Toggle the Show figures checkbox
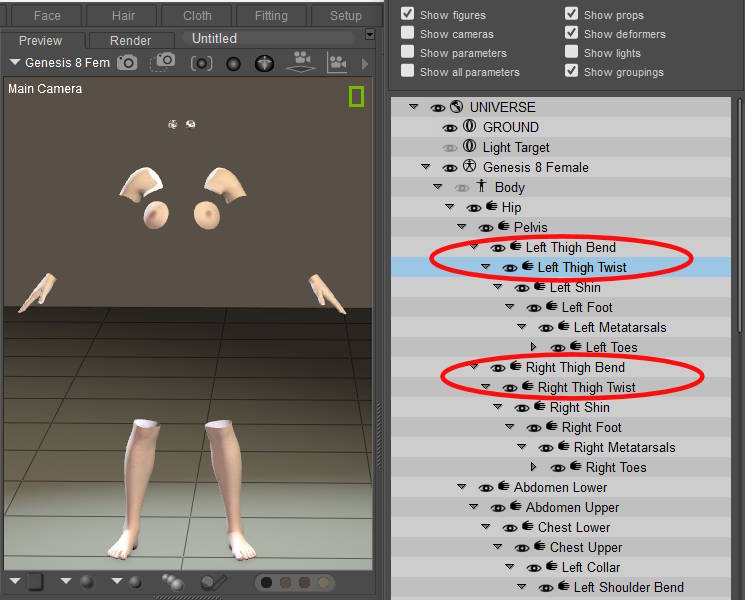The width and height of the screenshot is (745, 600). coord(407,14)
